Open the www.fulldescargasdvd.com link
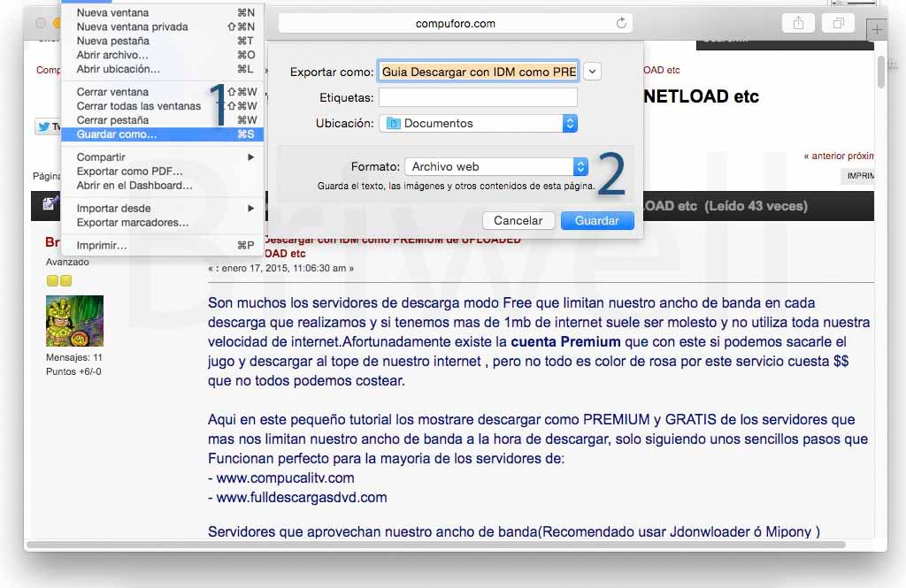 [x=302, y=497]
